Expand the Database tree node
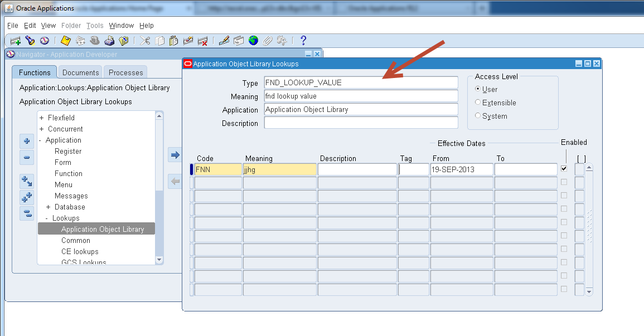The width and height of the screenshot is (644, 336). [x=48, y=207]
